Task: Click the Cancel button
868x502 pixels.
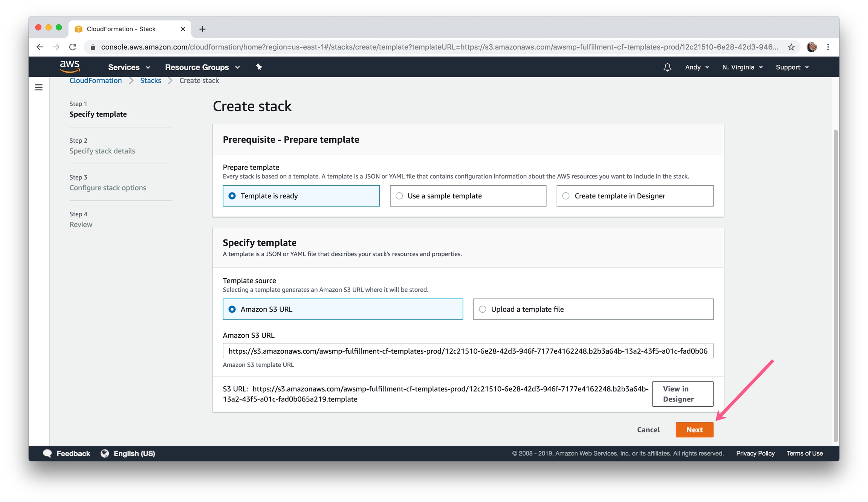Action: [648, 430]
